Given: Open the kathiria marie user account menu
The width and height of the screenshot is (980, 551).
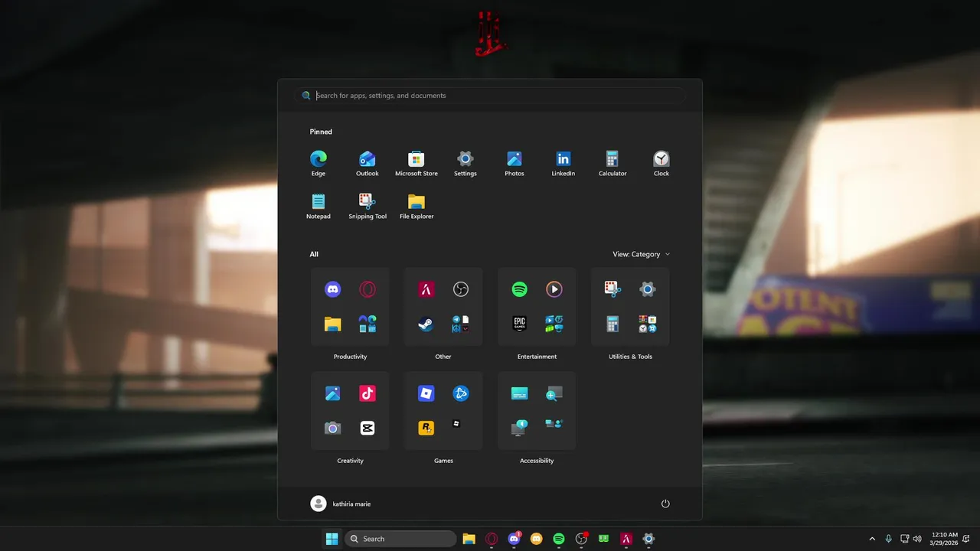Looking at the screenshot, I should 341,504.
